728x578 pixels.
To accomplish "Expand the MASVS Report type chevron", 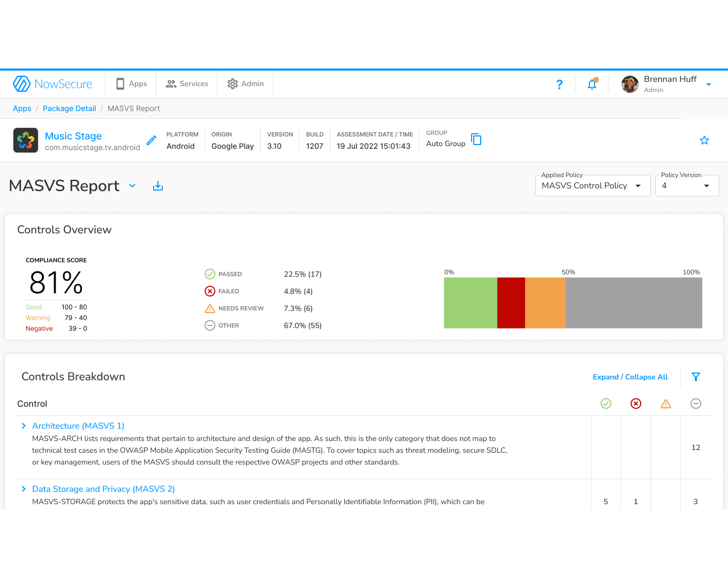I will pyautogui.click(x=132, y=186).
